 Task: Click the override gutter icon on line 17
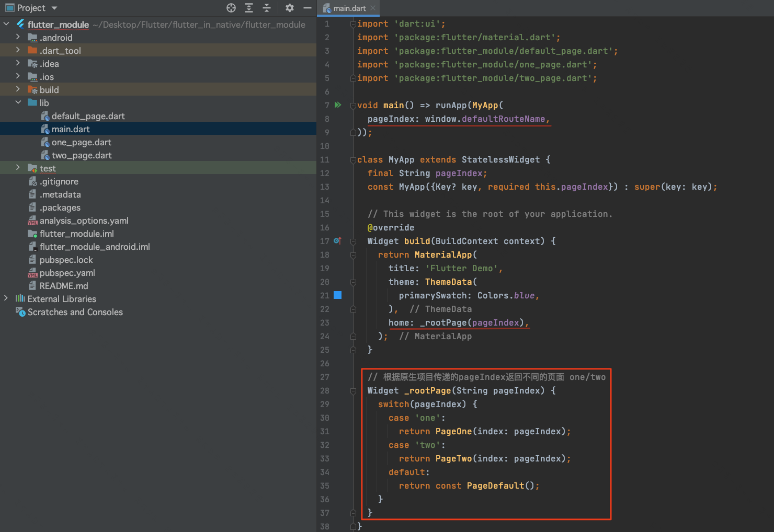(x=338, y=241)
